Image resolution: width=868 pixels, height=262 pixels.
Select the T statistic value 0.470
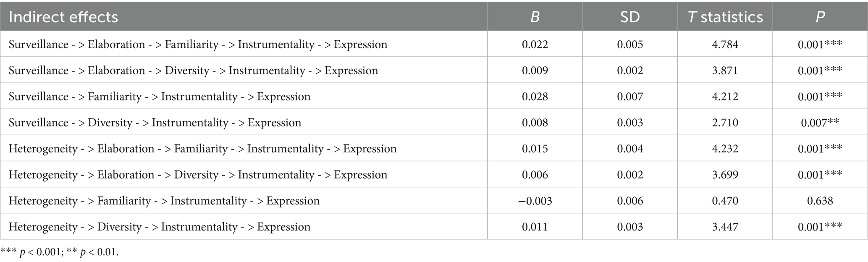click(725, 201)
